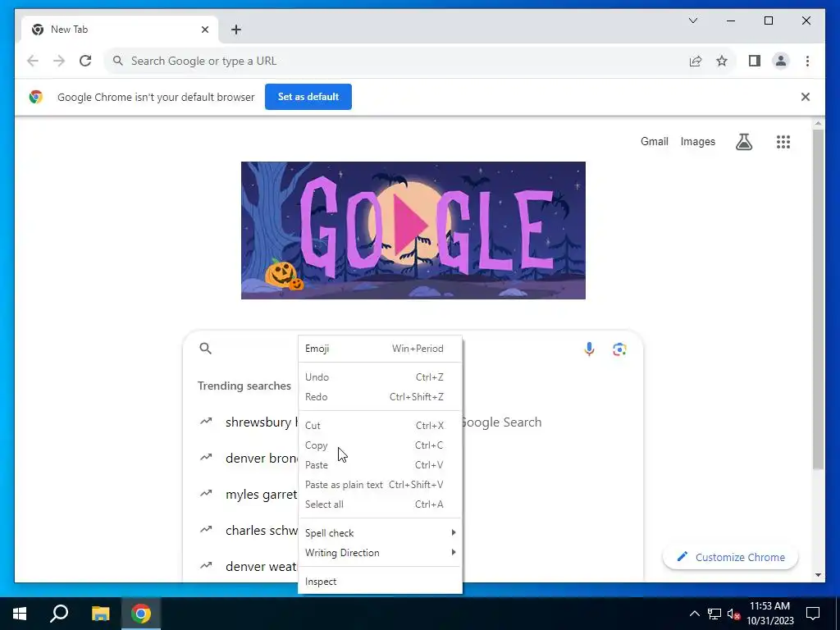Open File Explorer from the taskbar
This screenshot has height=630, width=840.
pyautogui.click(x=100, y=614)
